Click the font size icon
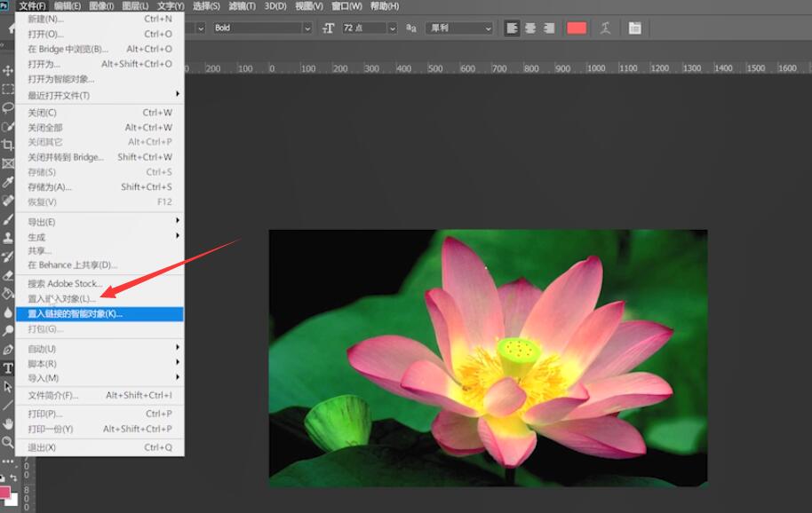 [329, 28]
